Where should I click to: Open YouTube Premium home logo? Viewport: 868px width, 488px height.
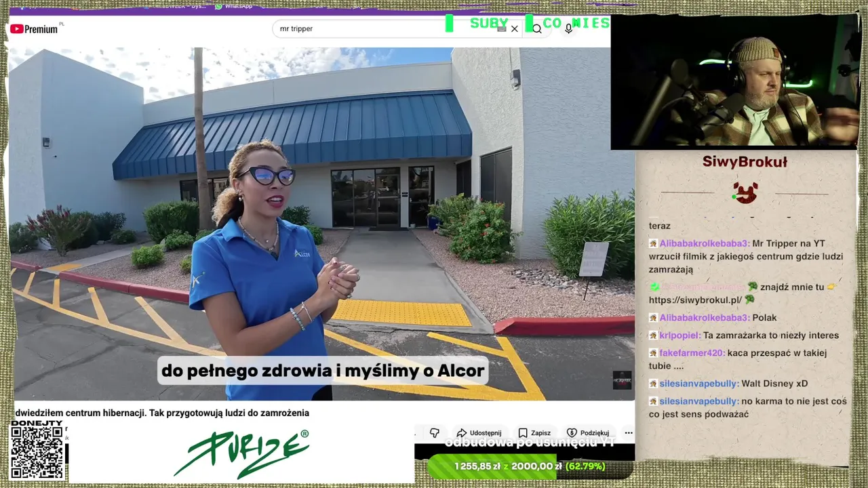pyautogui.click(x=34, y=29)
